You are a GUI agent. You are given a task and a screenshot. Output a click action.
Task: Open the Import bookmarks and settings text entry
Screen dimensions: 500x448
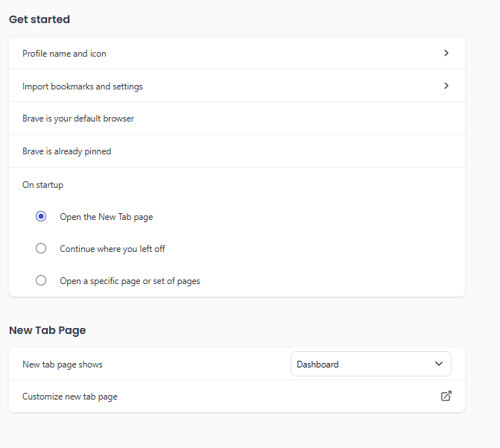[x=82, y=86]
